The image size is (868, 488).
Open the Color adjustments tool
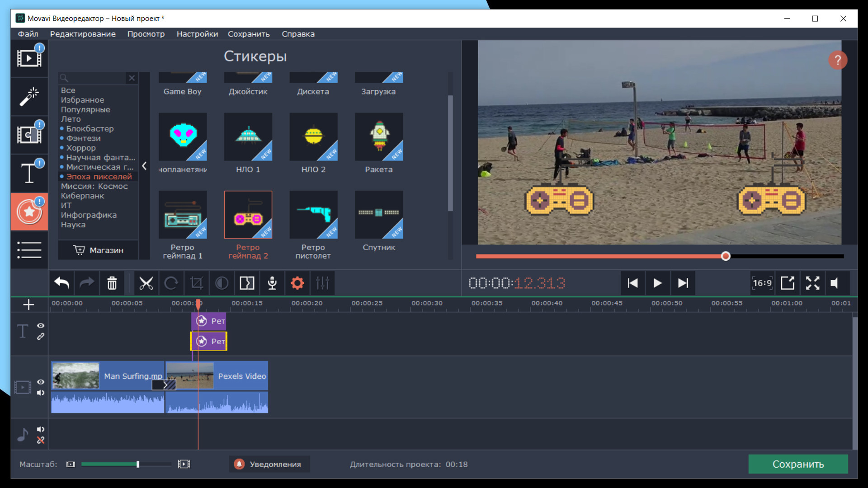point(222,283)
